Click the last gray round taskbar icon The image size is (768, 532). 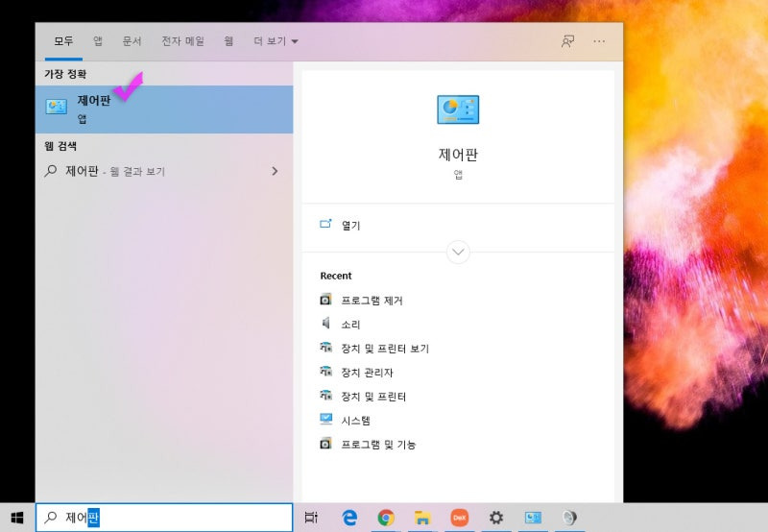click(x=569, y=518)
